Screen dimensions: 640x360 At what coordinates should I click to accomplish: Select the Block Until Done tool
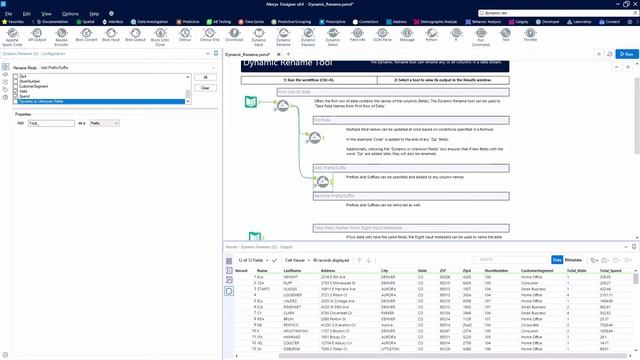point(160,36)
